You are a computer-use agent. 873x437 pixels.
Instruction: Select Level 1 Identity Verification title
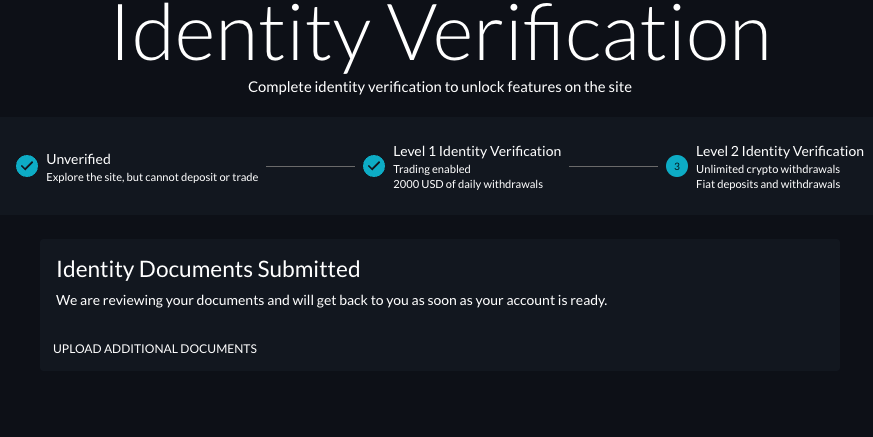click(x=477, y=151)
